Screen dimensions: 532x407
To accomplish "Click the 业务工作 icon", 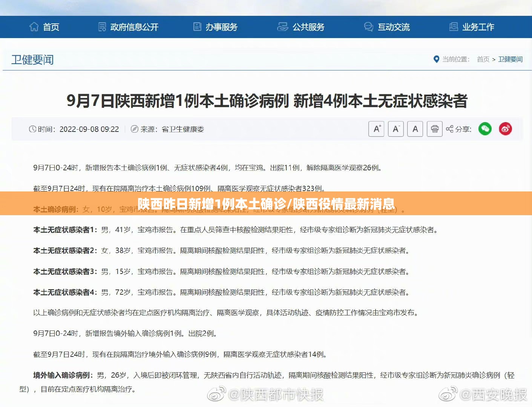I will [x=454, y=27].
